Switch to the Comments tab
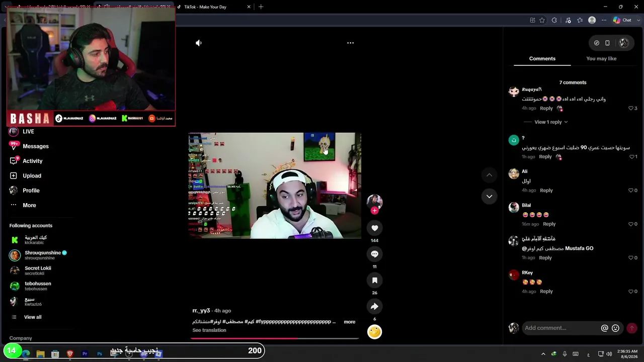 [542, 59]
